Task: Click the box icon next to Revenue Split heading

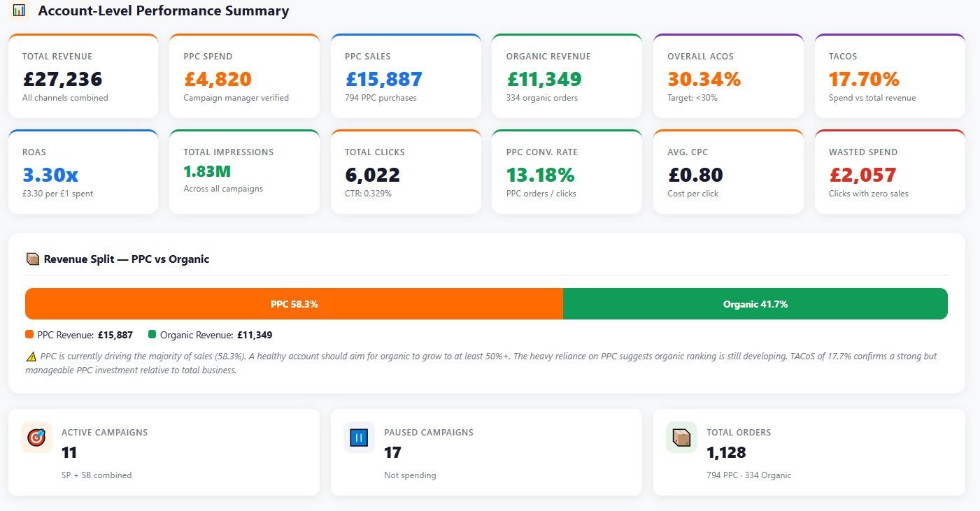Action: click(x=32, y=259)
